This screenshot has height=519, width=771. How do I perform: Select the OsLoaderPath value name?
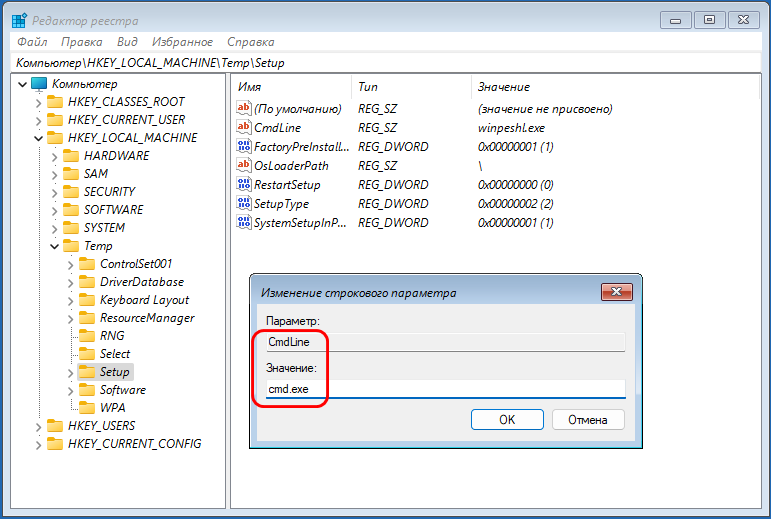[291, 166]
